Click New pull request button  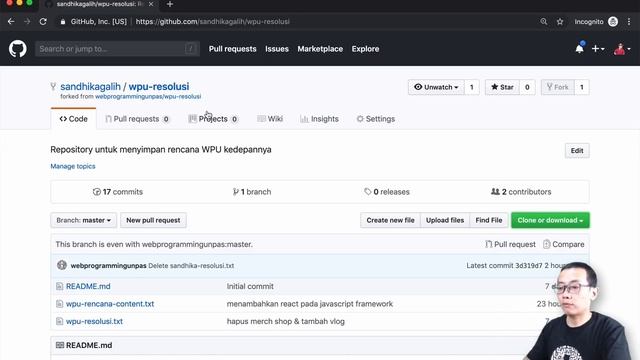point(153,220)
